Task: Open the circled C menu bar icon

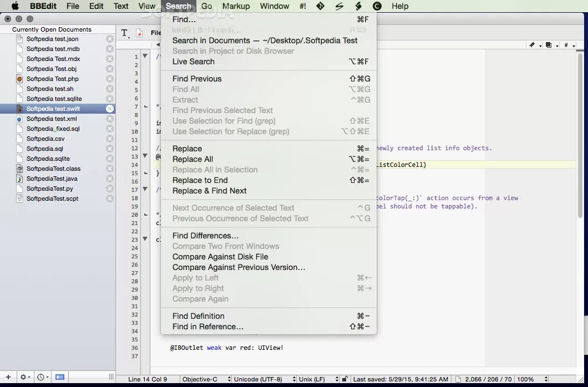Action: click(x=377, y=6)
